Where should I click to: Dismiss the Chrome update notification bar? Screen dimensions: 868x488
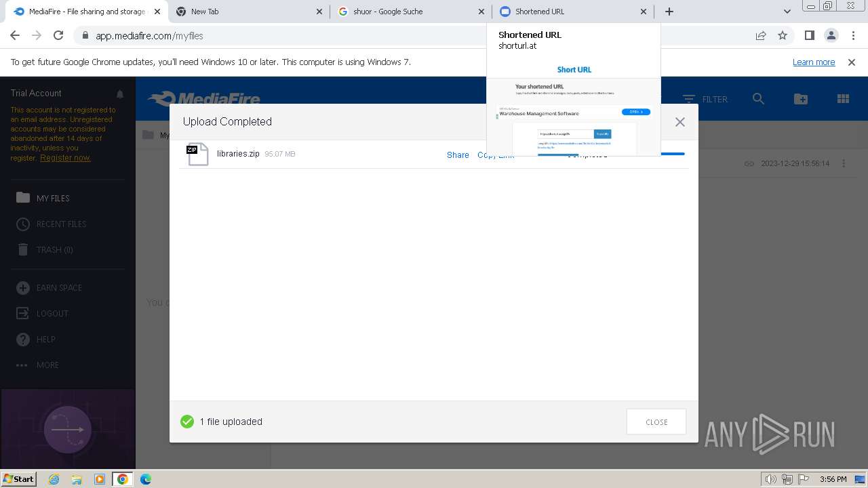point(852,62)
